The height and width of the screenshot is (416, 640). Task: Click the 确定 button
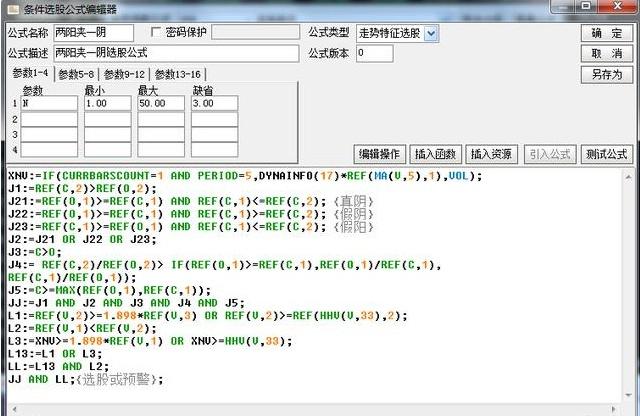coord(606,33)
